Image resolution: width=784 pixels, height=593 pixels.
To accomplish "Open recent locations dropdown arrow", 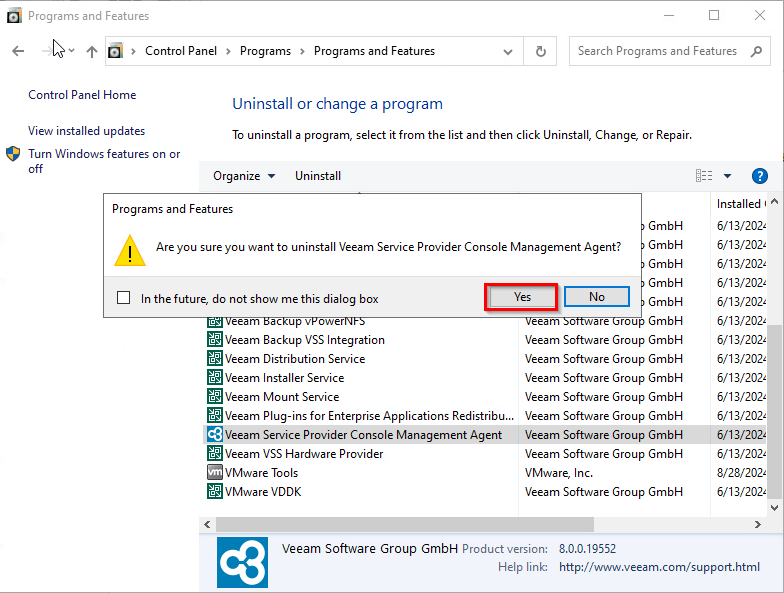I will [72, 50].
